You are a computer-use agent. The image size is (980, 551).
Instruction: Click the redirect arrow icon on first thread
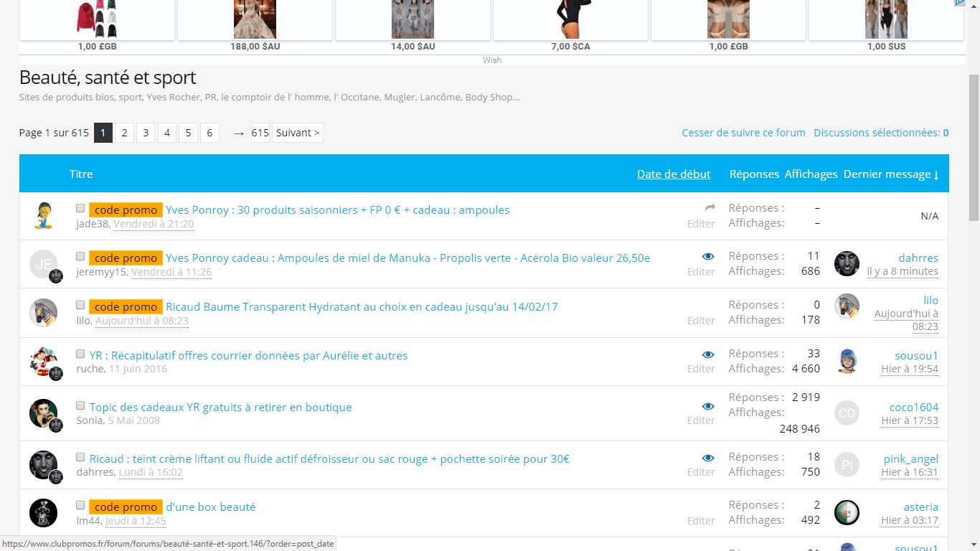pos(710,208)
